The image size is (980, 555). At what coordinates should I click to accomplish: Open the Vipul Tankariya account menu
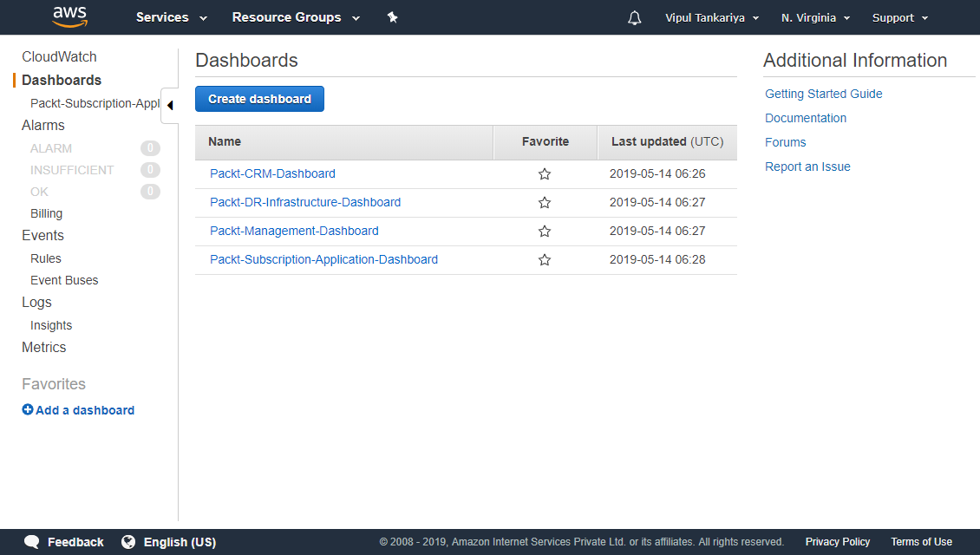pyautogui.click(x=712, y=17)
